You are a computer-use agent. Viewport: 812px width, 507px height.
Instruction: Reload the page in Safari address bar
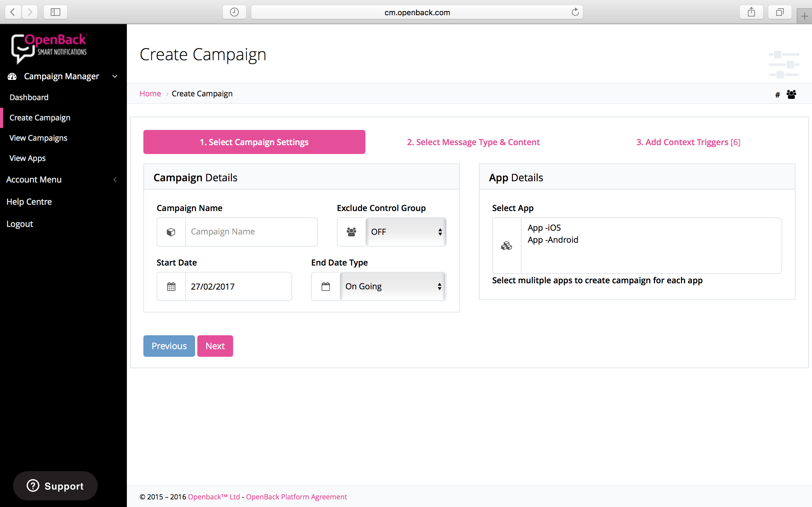pos(575,12)
